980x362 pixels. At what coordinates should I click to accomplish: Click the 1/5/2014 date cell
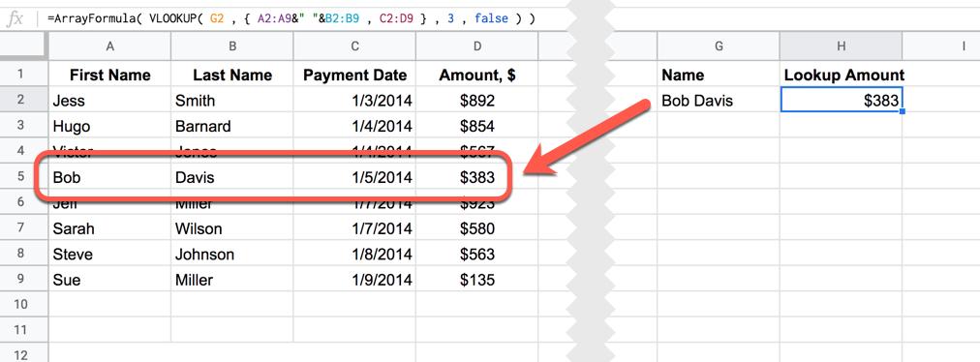pos(354,177)
